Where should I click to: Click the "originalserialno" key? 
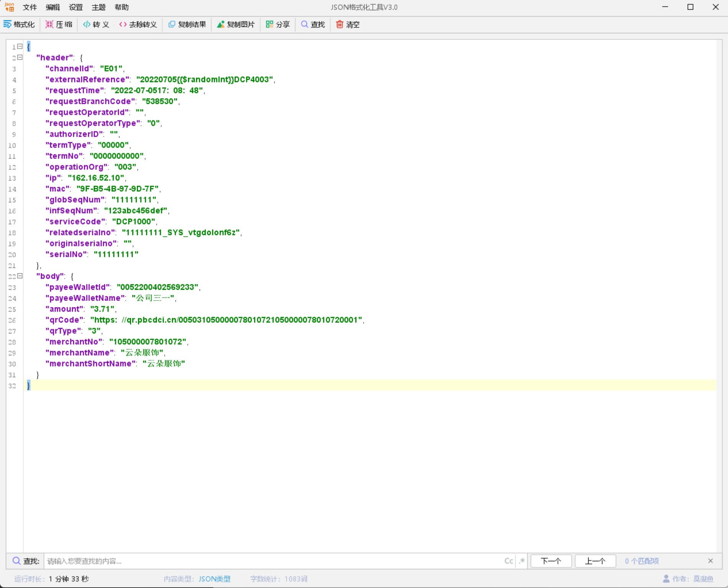81,243
